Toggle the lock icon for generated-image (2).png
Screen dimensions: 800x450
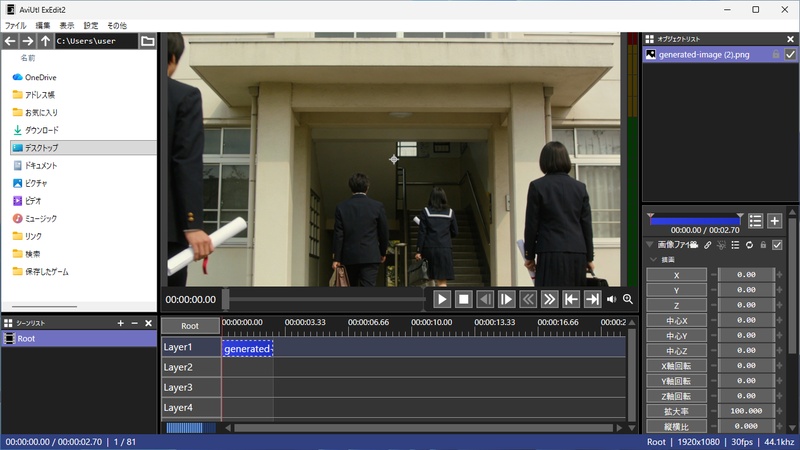coord(777,54)
